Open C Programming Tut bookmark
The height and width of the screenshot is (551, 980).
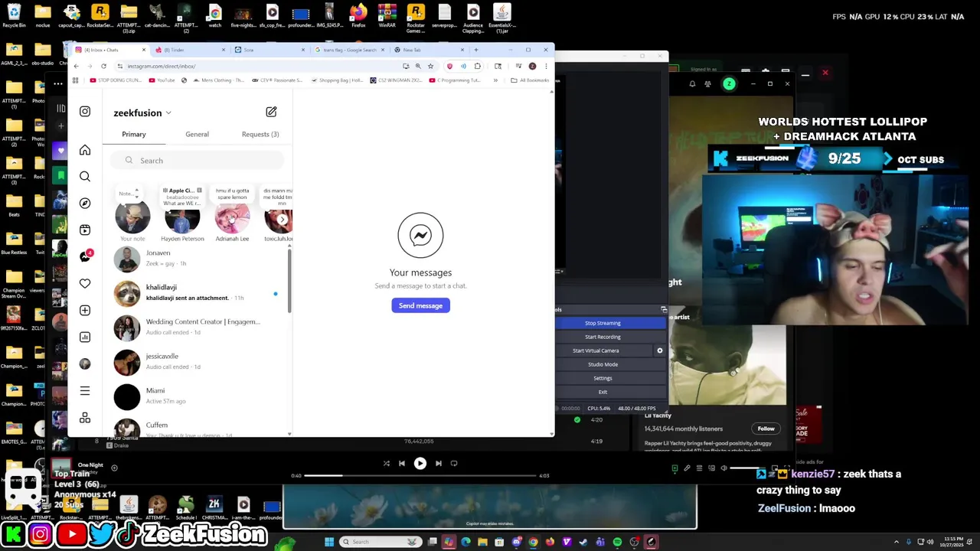click(455, 80)
